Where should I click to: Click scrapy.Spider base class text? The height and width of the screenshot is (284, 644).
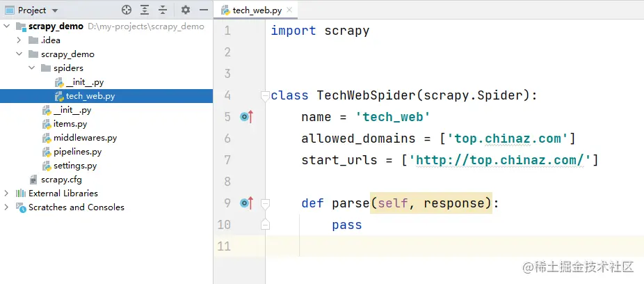click(x=474, y=96)
